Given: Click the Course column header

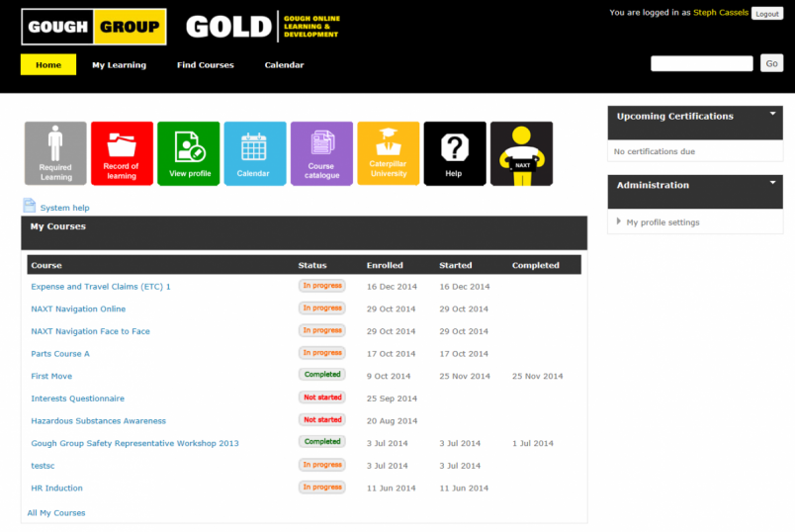Looking at the screenshot, I should click(x=46, y=265).
